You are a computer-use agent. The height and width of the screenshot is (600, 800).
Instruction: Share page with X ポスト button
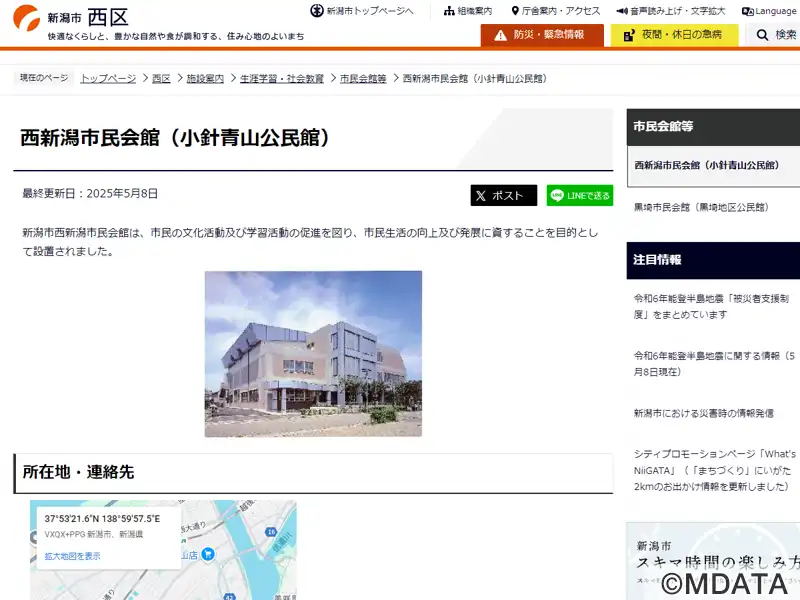[x=504, y=195]
